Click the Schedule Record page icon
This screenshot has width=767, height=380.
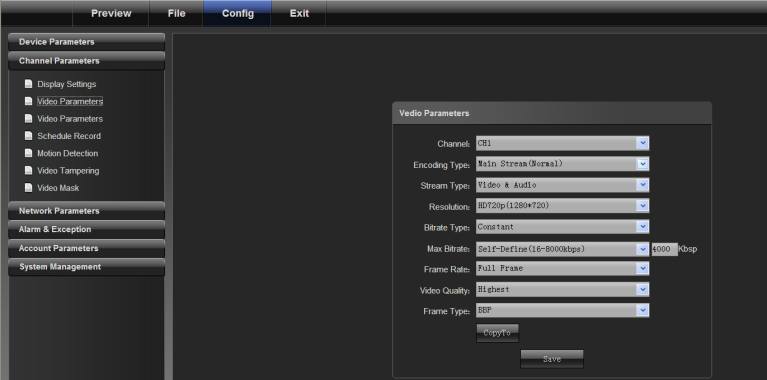pyautogui.click(x=28, y=135)
